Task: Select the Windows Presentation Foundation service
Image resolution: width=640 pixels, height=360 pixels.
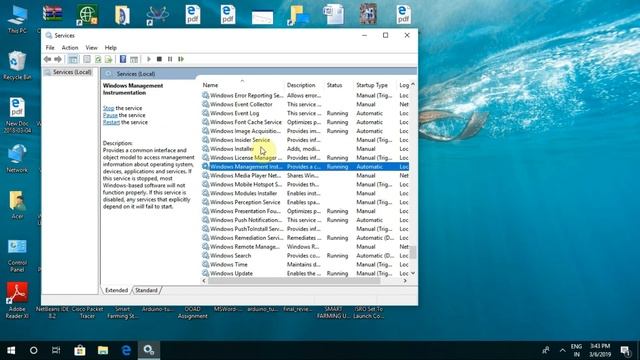Action: point(305,211)
